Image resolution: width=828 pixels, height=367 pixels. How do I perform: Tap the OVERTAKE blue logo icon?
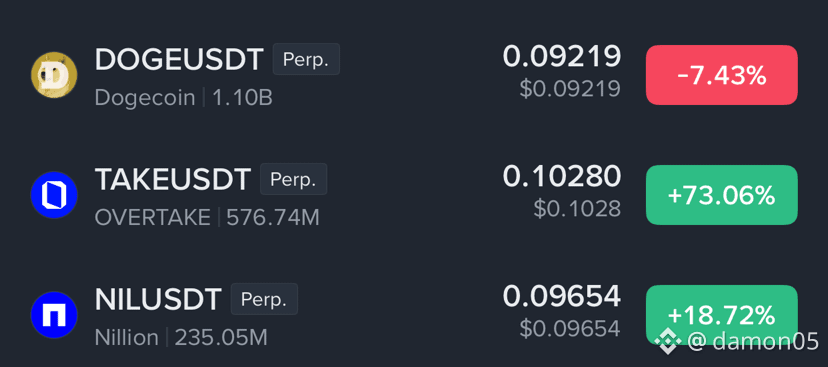point(54,195)
